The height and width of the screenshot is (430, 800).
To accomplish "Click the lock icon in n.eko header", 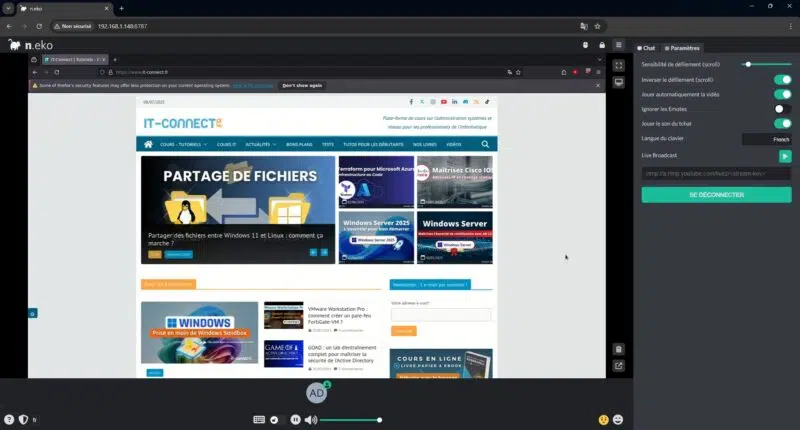I will pyautogui.click(x=602, y=45).
